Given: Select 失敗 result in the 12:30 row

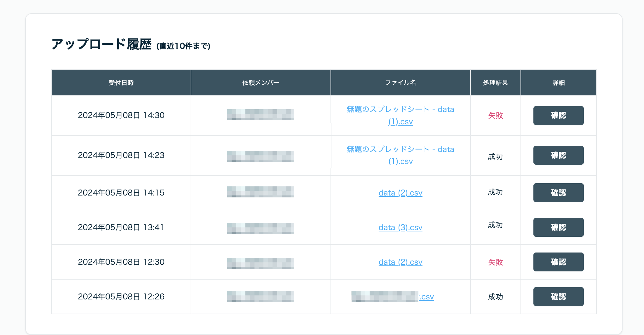Looking at the screenshot, I should click(x=495, y=262).
